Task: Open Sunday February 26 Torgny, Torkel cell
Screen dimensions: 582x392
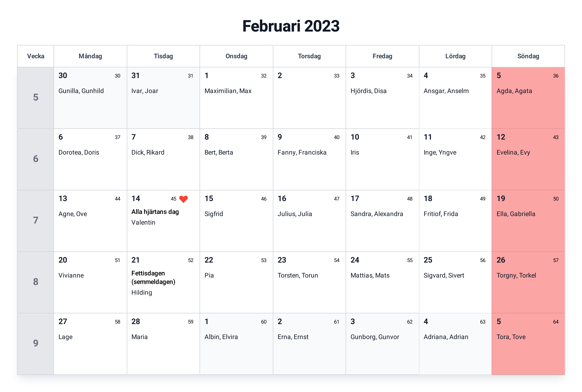Action: pos(528,282)
